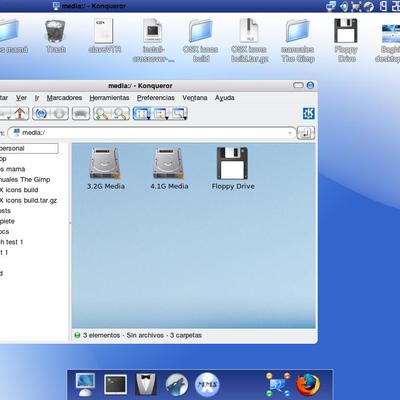The image size is (400, 400).
Task: Click the KDE gear logo in the toolbar
Action: pyautogui.click(x=309, y=114)
